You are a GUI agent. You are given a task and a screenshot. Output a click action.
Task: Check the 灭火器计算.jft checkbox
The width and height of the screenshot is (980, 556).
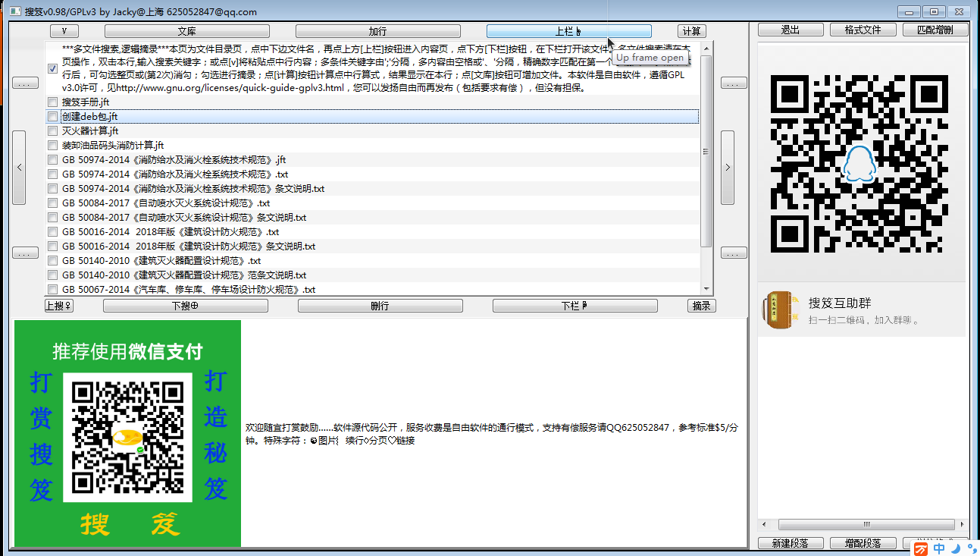(x=52, y=131)
